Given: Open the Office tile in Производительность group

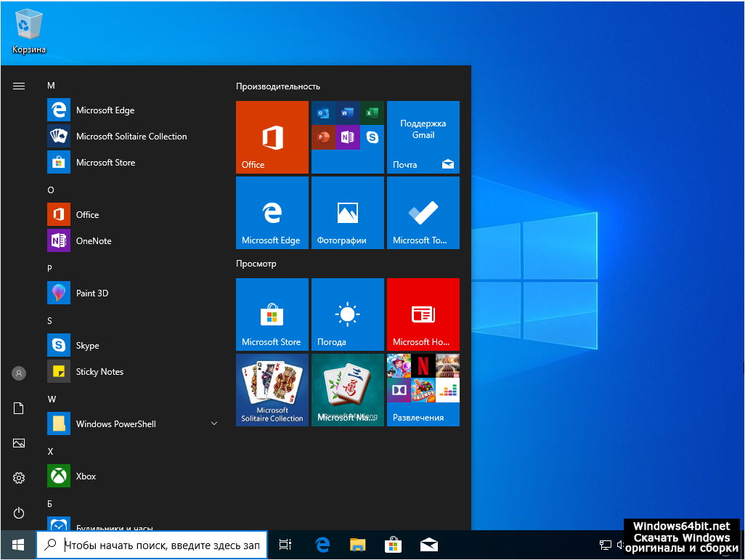Looking at the screenshot, I should [x=272, y=137].
